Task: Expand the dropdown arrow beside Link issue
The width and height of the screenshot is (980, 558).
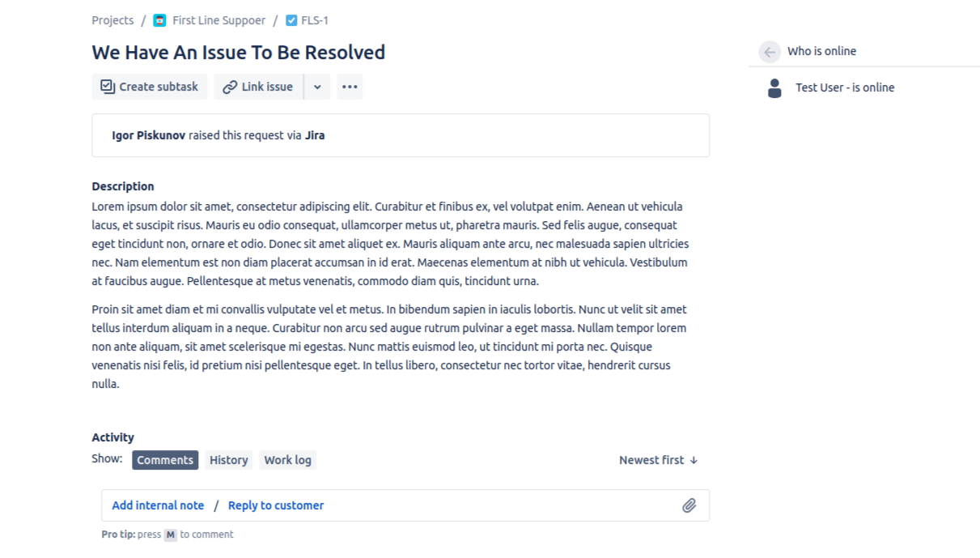Action: pyautogui.click(x=317, y=87)
